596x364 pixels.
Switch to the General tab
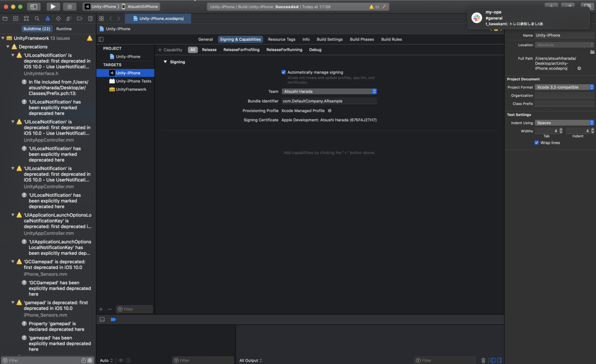[x=206, y=39]
